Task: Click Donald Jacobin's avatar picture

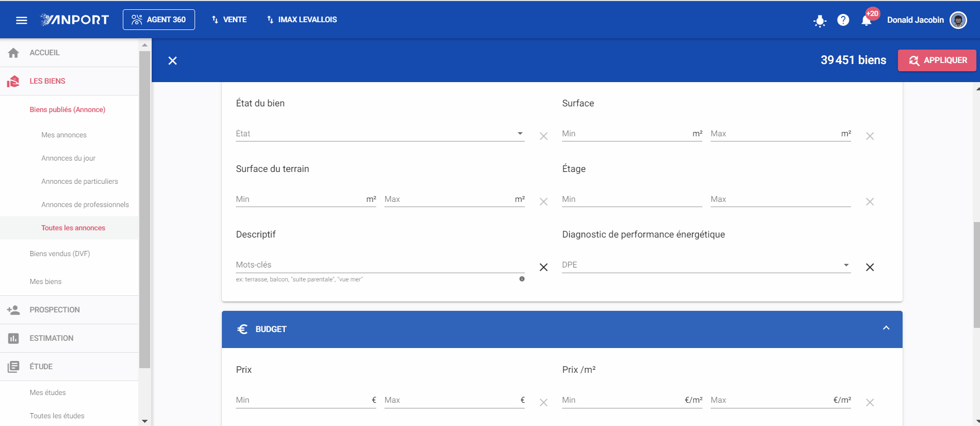Action: click(958, 20)
